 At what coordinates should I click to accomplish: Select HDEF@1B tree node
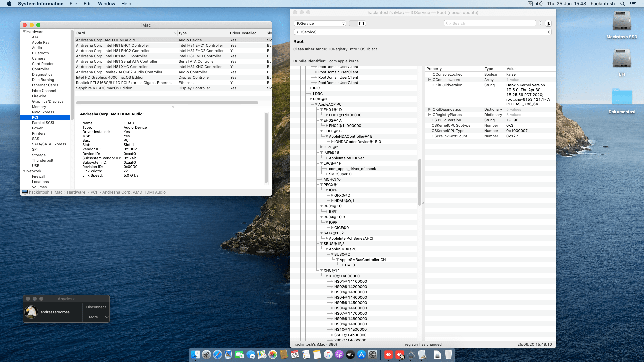(x=332, y=131)
